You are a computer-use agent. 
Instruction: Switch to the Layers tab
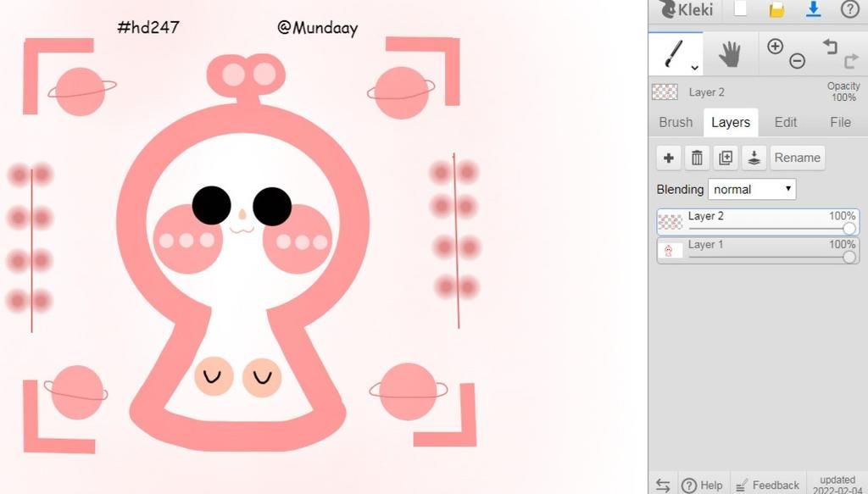click(x=731, y=122)
